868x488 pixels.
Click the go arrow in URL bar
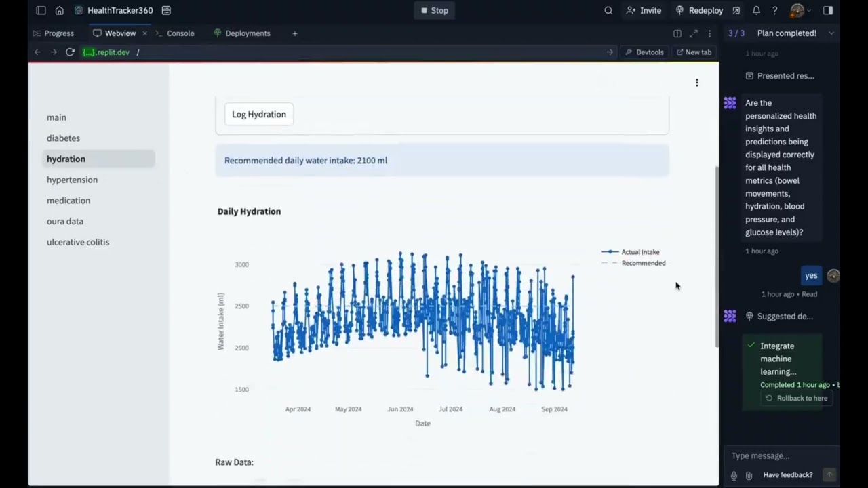tap(610, 52)
